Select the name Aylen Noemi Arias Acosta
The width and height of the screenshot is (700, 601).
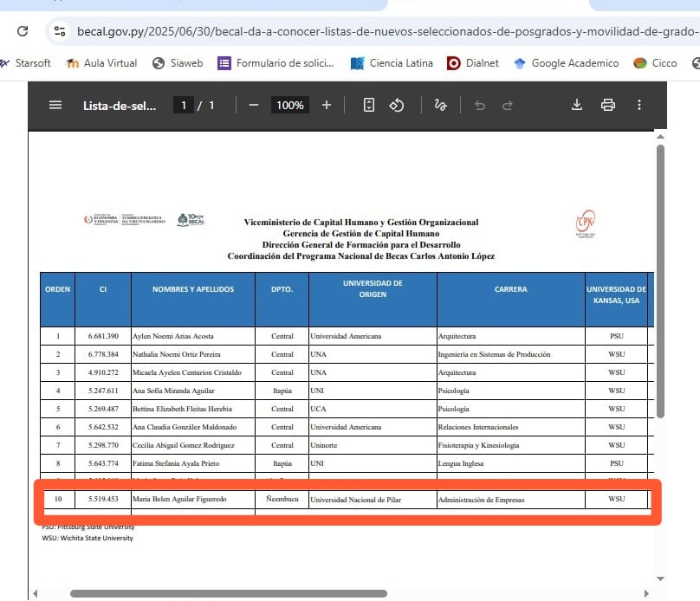point(172,336)
